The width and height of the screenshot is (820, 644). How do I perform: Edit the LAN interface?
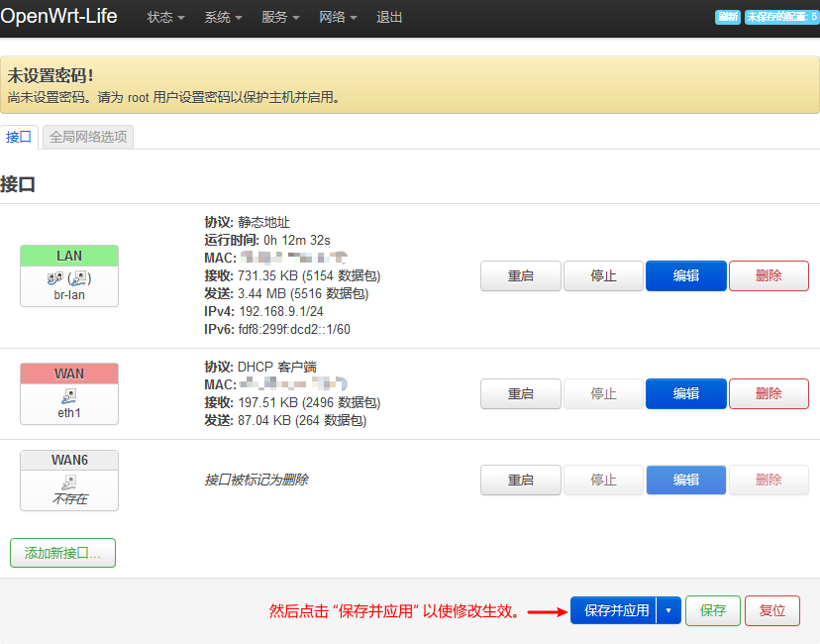coord(685,276)
